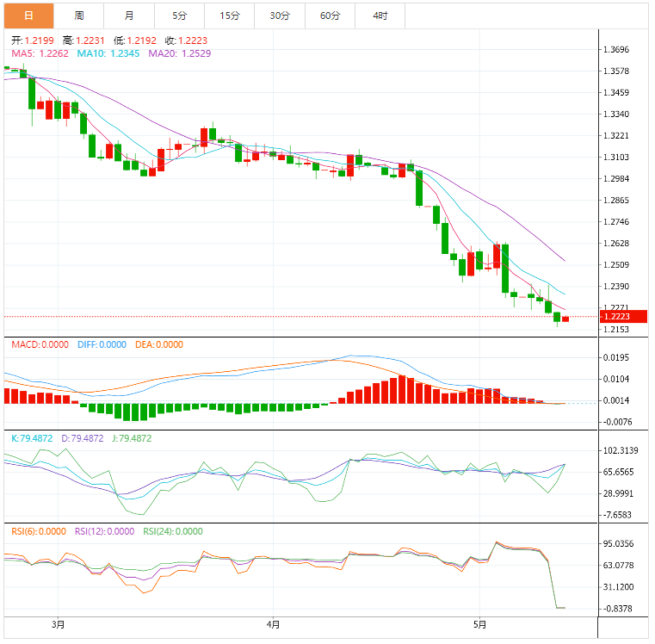Click the MA5: 1.2262 indicator label
655x644 pixels.
pyautogui.click(x=40, y=53)
